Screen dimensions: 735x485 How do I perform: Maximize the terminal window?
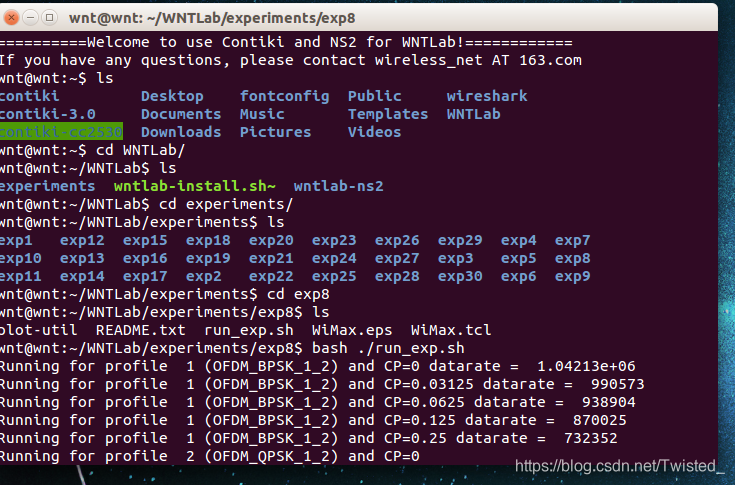coord(49,18)
